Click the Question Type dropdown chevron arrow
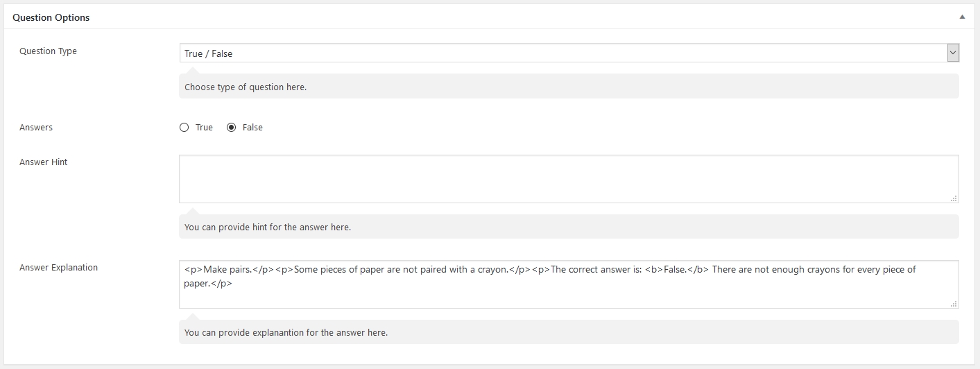 click(x=953, y=53)
